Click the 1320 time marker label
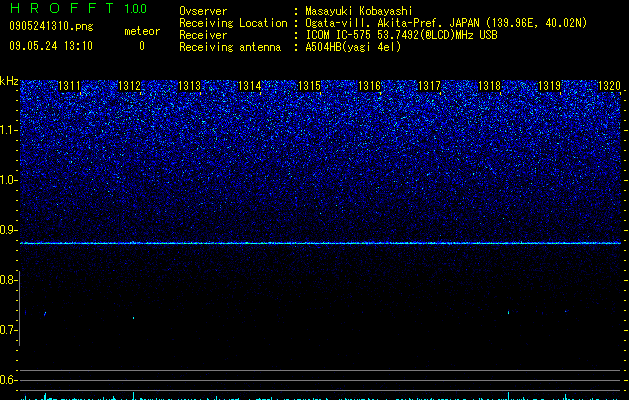This screenshot has width=629, height=400. (x=609, y=86)
